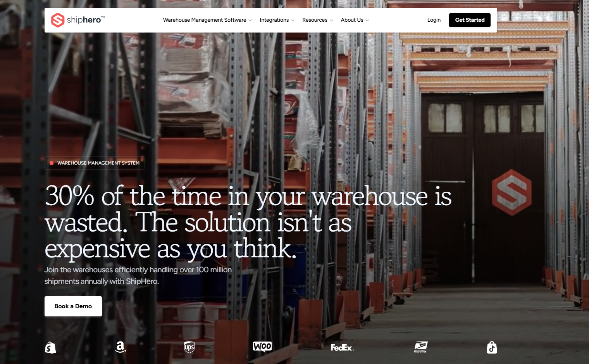This screenshot has width=589, height=364.
Task: Click the ShipHero logo in the navbar
Action: (78, 20)
